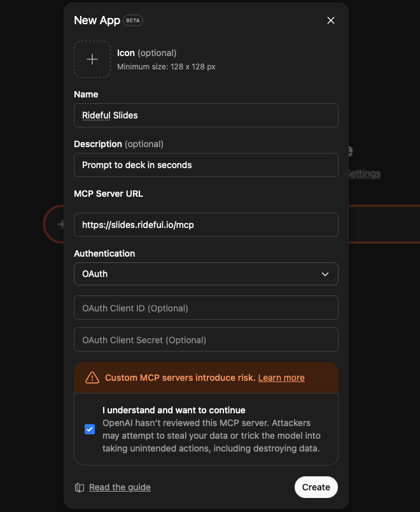Click the plus icon to upload an app icon

click(92, 59)
